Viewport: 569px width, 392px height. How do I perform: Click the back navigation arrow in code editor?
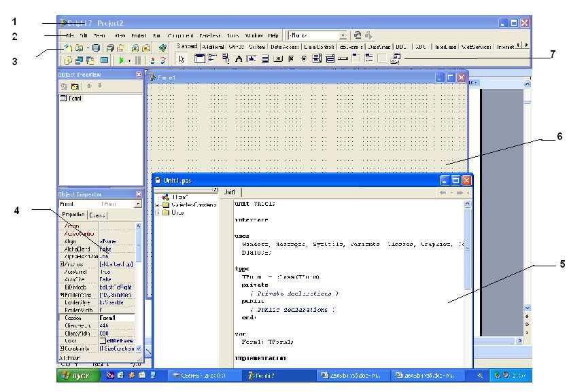pos(443,192)
